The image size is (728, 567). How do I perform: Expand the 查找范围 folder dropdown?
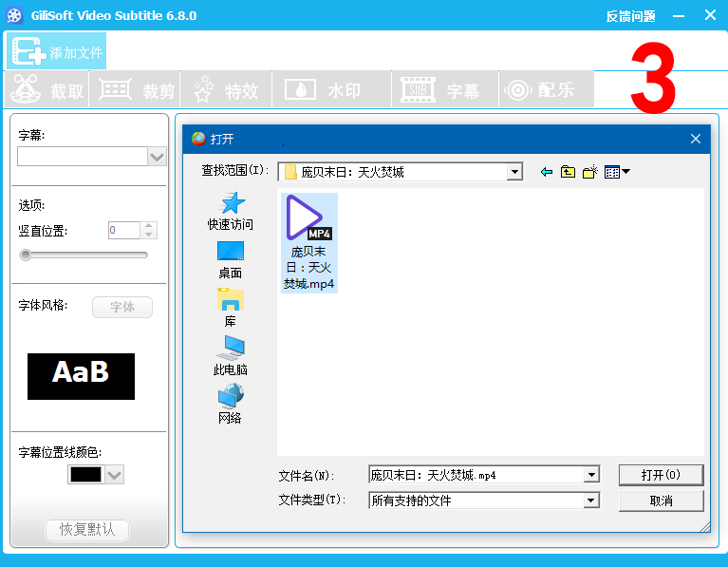point(514,172)
